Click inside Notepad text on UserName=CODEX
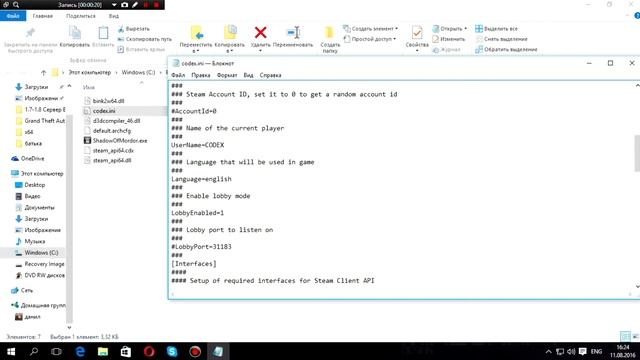 (x=198, y=145)
